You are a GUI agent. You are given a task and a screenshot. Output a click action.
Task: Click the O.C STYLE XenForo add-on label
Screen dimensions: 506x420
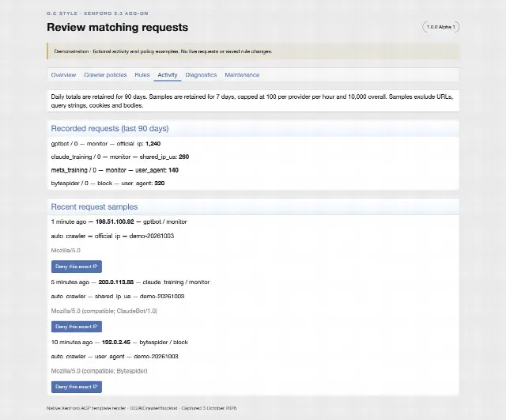click(x=97, y=13)
